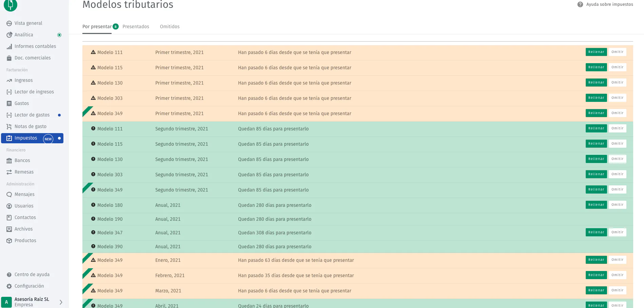The height and width of the screenshot is (308, 644).
Task: Switch to the Presentados tab
Action: click(136, 26)
